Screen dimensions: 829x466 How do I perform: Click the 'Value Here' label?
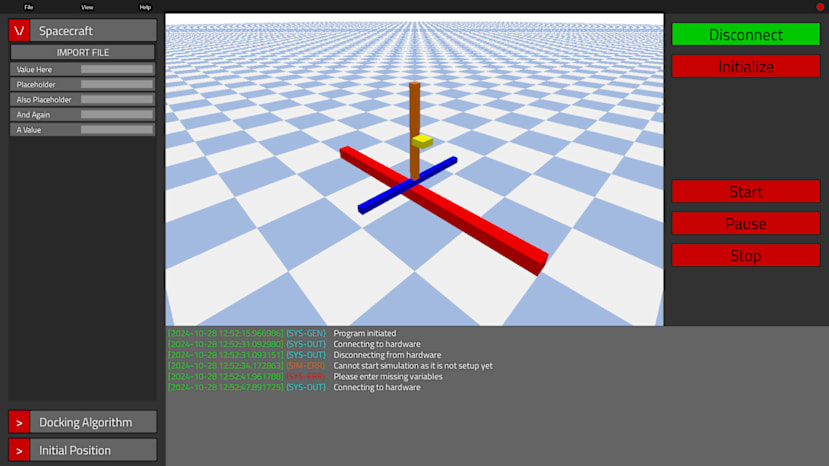click(34, 69)
